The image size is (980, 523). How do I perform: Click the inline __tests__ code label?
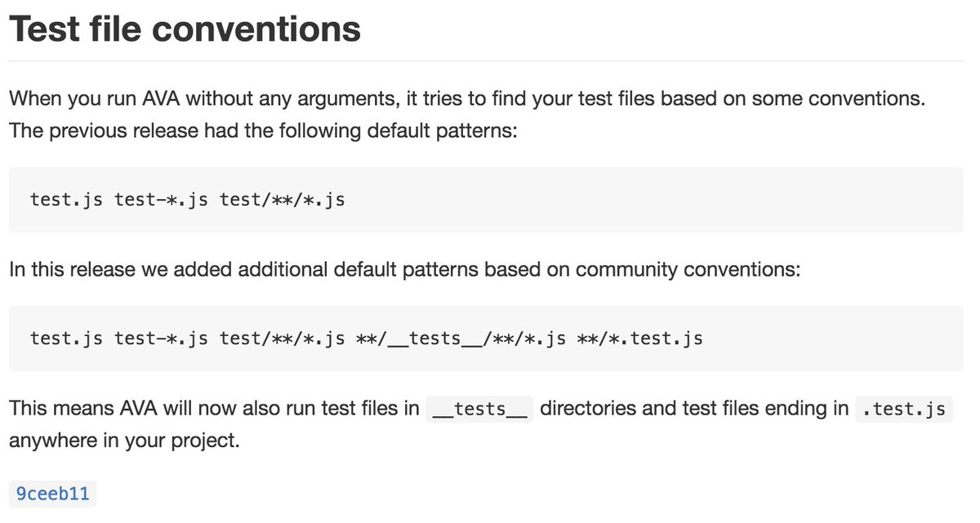click(x=480, y=409)
